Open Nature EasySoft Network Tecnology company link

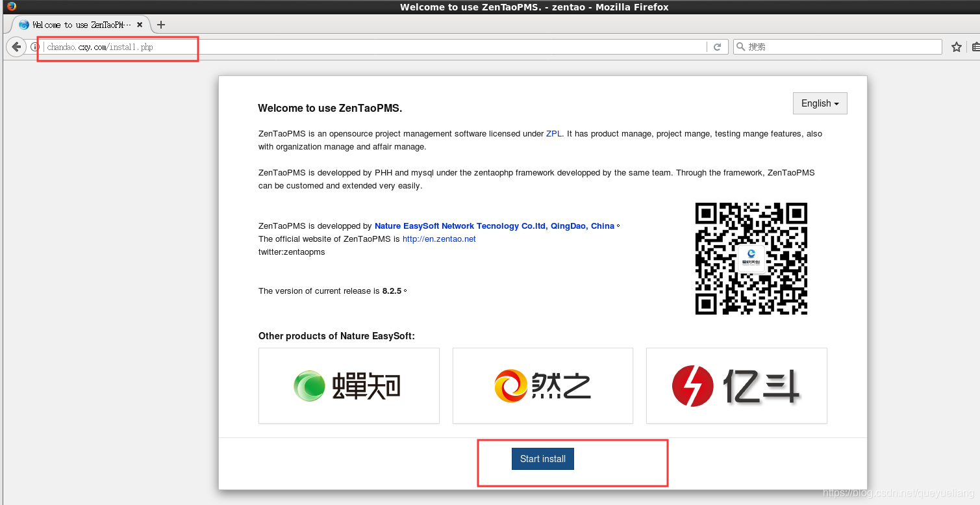[x=494, y=226]
